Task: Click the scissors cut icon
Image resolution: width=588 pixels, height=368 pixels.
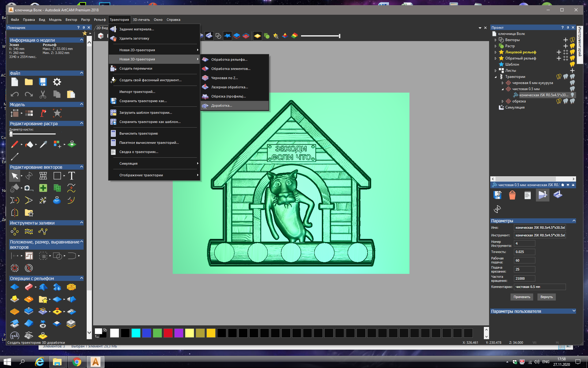Action: pyautogui.click(x=43, y=94)
